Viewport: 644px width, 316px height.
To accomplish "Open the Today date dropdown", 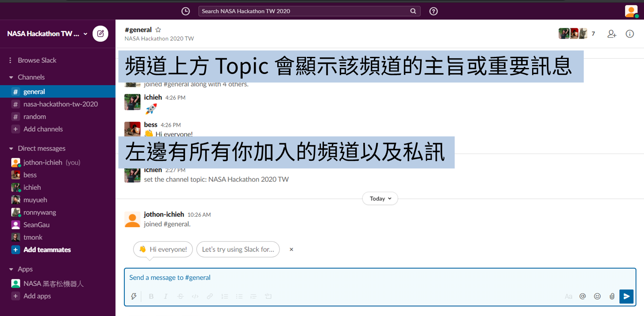I will [380, 199].
